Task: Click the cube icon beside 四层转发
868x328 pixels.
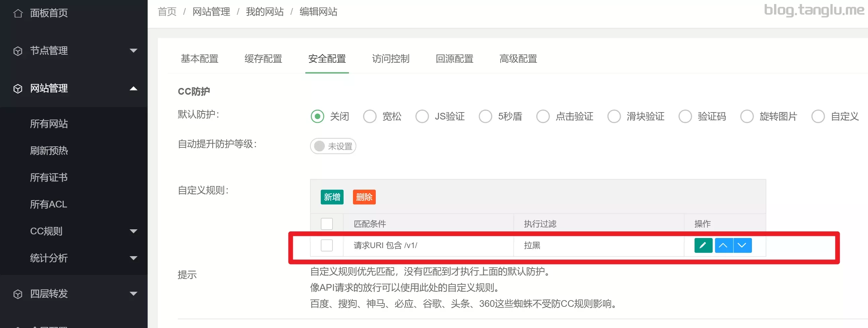Action: [x=18, y=294]
